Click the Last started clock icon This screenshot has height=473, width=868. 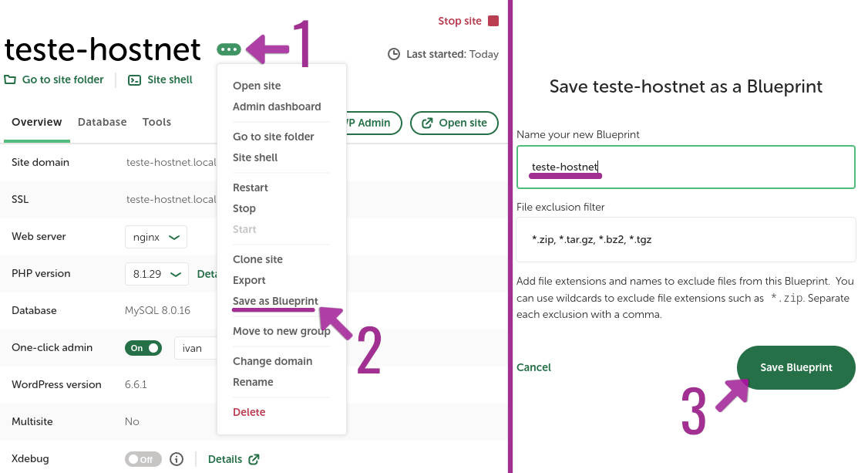pyautogui.click(x=394, y=54)
